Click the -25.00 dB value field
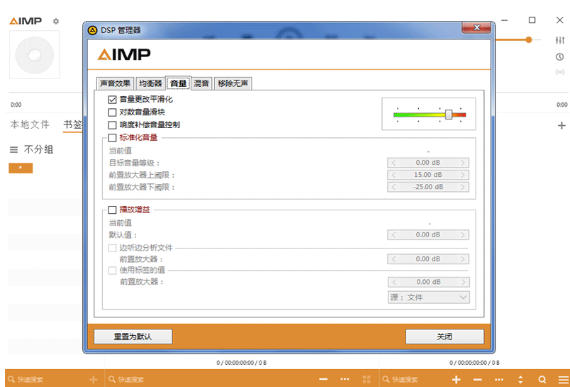 tap(428, 187)
